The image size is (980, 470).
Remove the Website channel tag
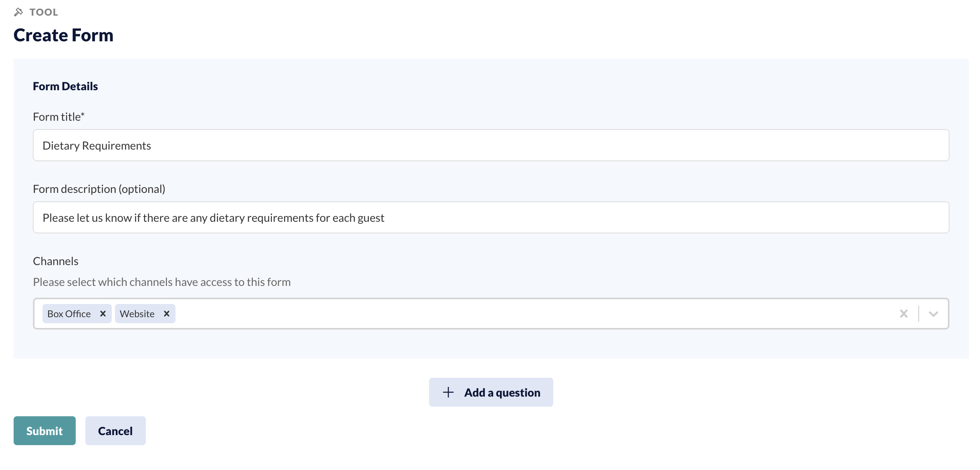click(x=167, y=314)
